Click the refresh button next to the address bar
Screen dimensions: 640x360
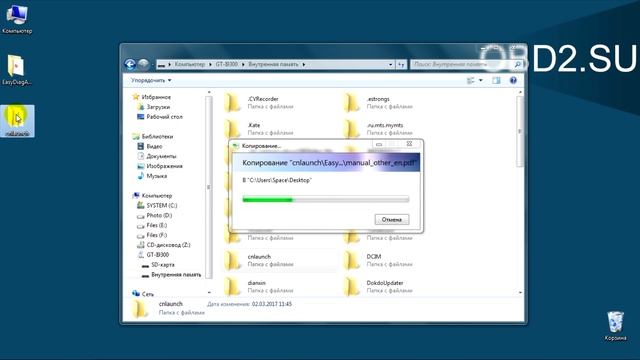(x=401, y=64)
